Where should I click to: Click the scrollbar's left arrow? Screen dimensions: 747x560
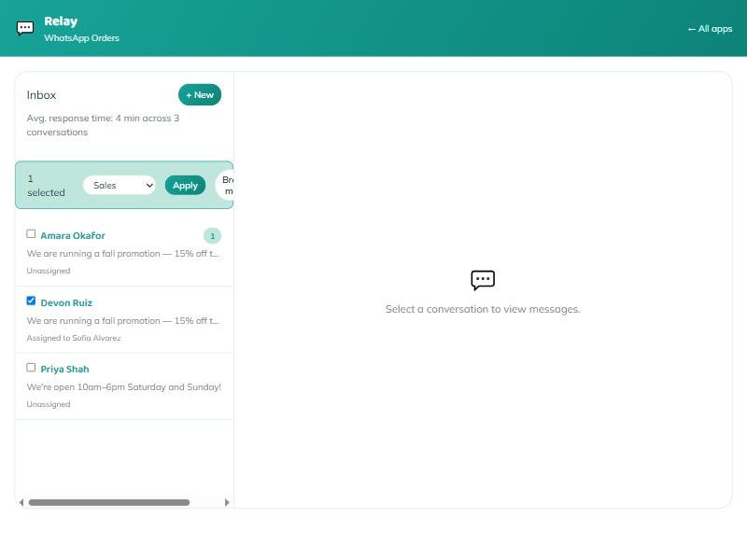[x=21, y=502]
